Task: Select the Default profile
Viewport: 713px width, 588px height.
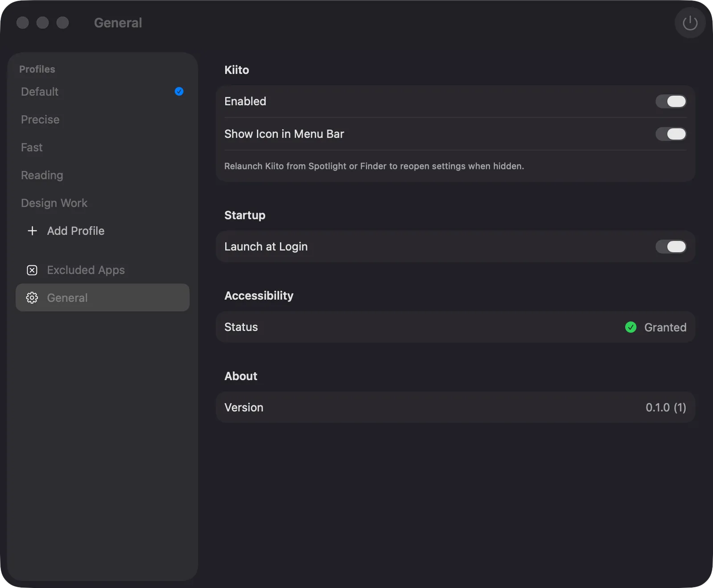Action: (102, 92)
